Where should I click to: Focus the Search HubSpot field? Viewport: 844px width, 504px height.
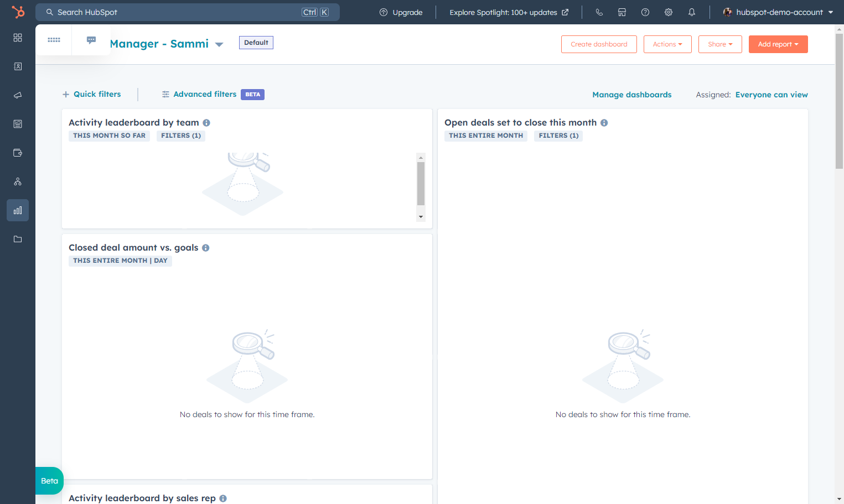pyautogui.click(x=188, y=12)
